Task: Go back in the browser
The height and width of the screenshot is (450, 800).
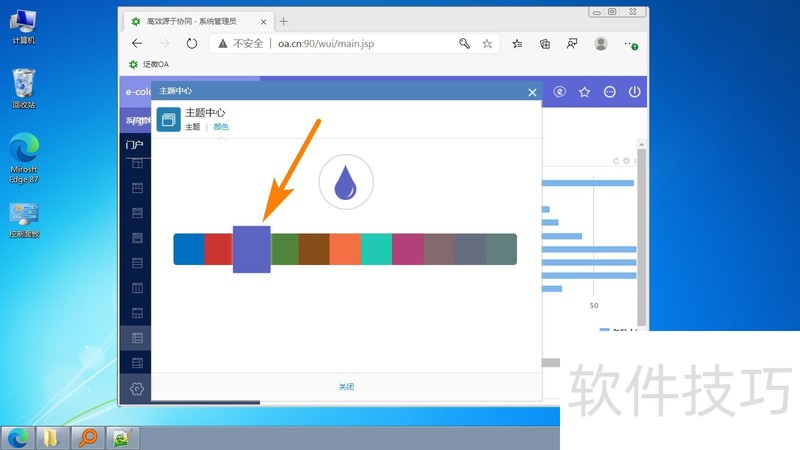Action: (x=137, y=43)
